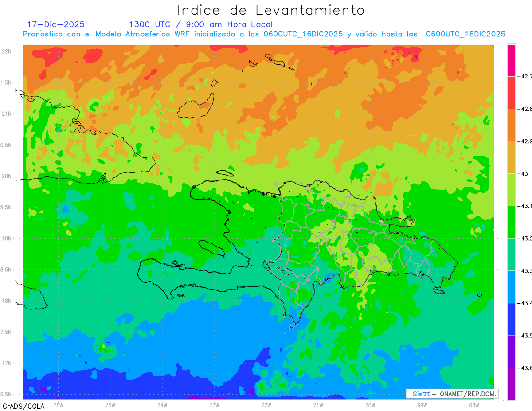Click the '73W' longitude label

coord(214,404)
